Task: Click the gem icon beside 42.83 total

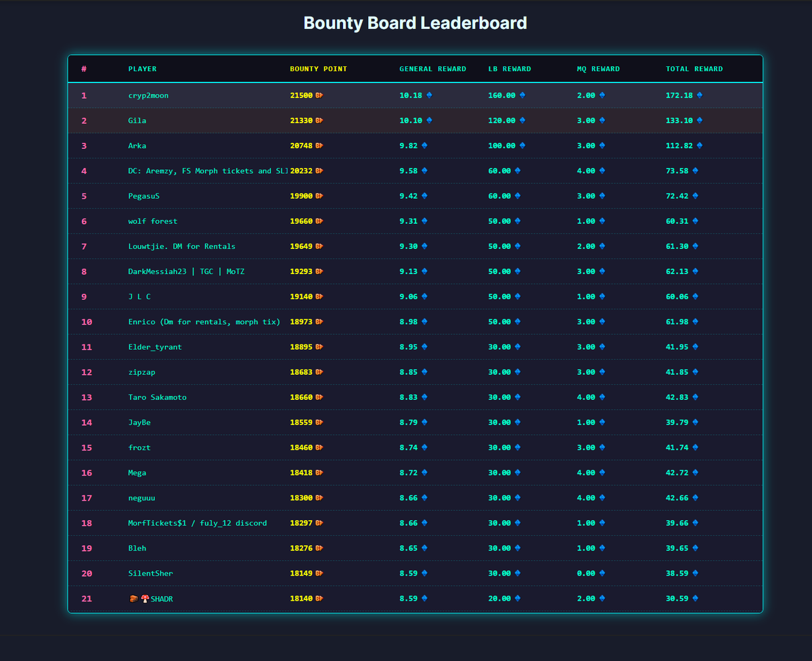Action: (x=696, y=397)
